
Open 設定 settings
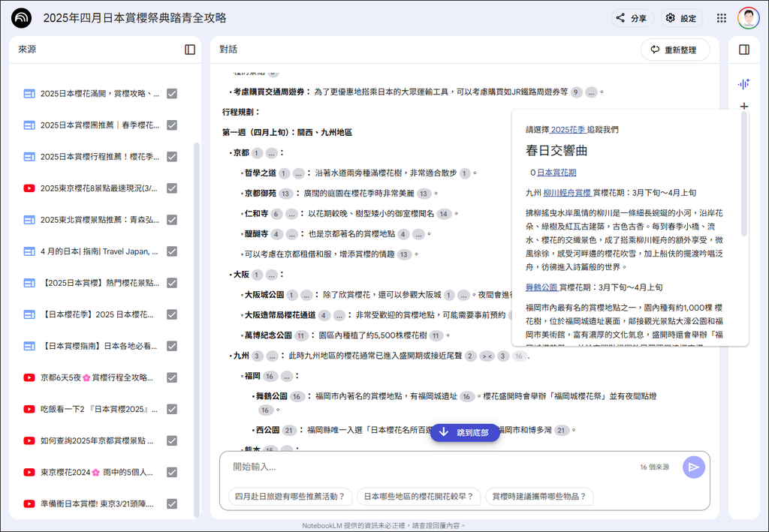point(682,18)
